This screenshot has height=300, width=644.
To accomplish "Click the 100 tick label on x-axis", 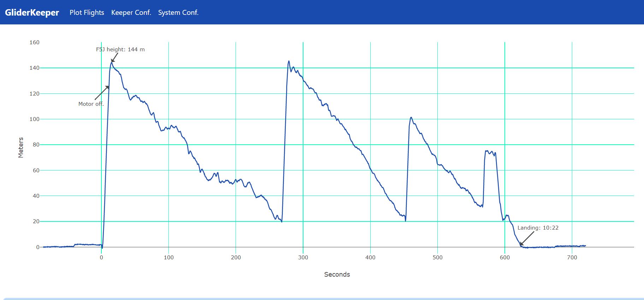I will click(x=169, y=258).
